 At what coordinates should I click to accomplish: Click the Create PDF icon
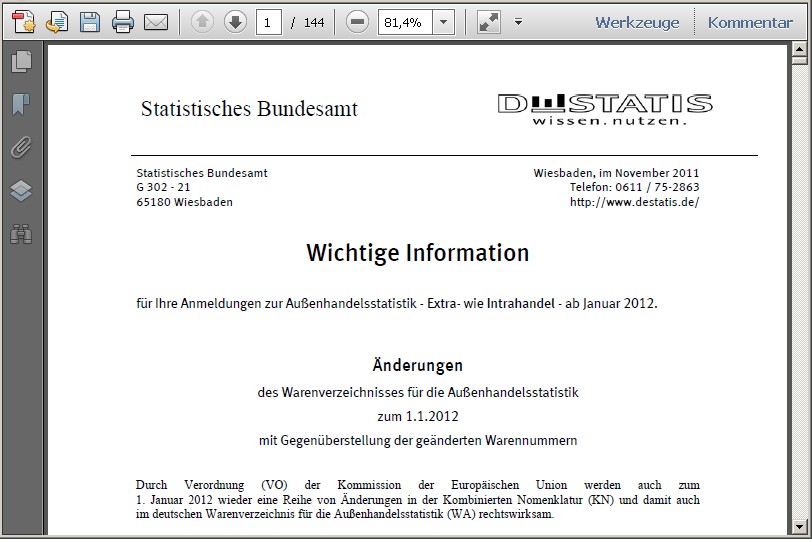click(23, 22)
